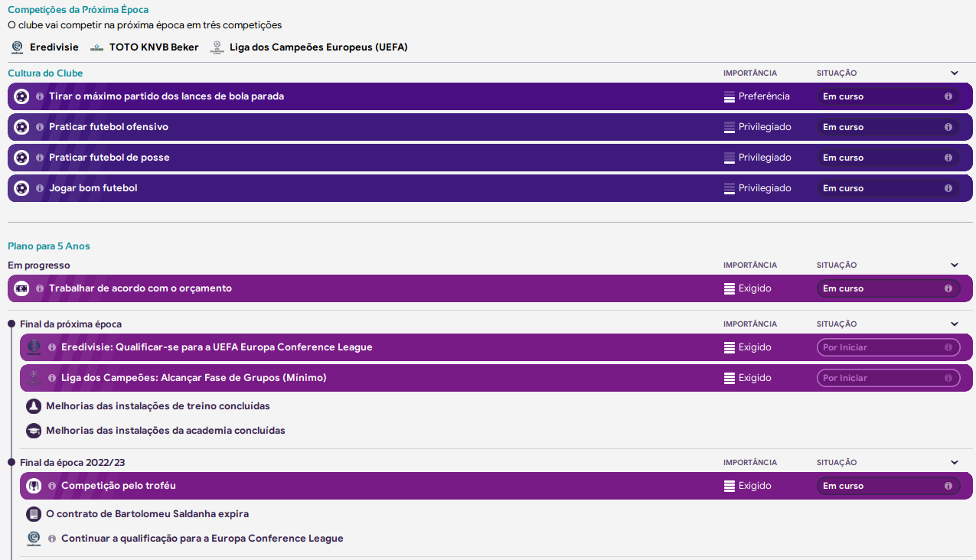Screen dimensions: 976x560
Task: Click SITUAÇÃO column header in 'Em progresso' section
Action: pyautogui.click(x=837, y=265)
